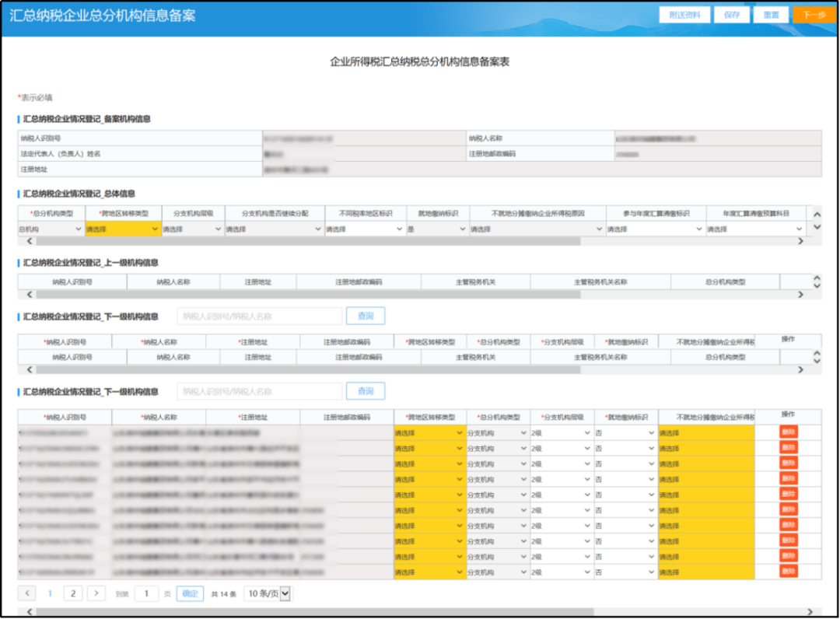Open the 总分机构类型 dropdown showing 总机构

[51, 229]
